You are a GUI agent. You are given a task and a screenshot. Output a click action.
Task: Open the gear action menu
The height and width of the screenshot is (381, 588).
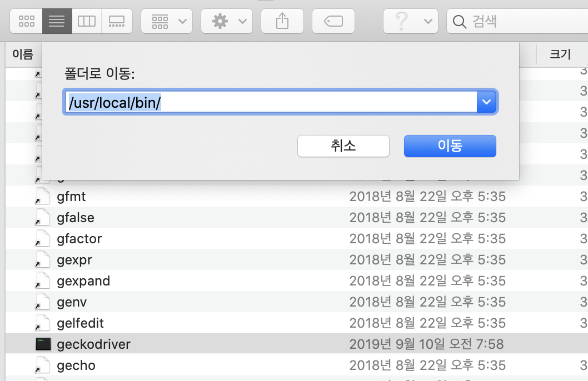pyautogui.click(x=227, y=21)
